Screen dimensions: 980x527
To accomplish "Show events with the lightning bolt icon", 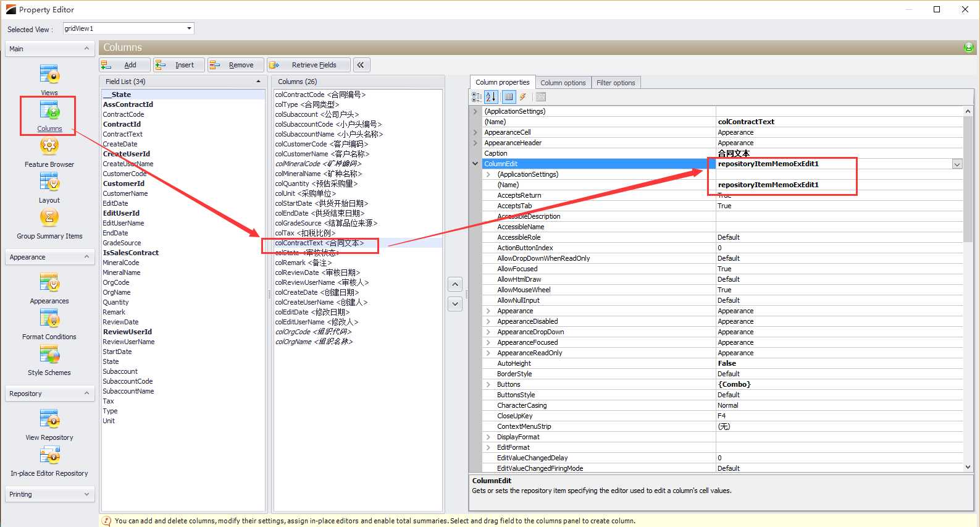I will tap(523, 97).
